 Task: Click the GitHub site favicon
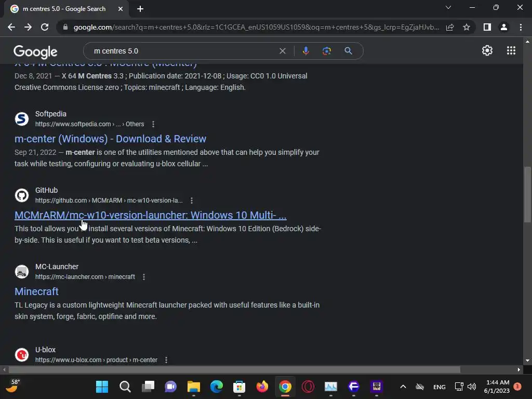22,195
